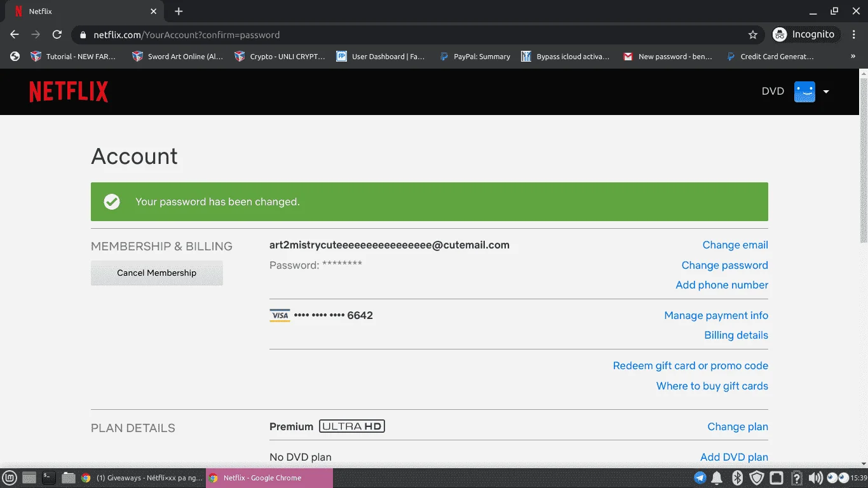Open the notifications bell in tray

click(x=717, y=478)
